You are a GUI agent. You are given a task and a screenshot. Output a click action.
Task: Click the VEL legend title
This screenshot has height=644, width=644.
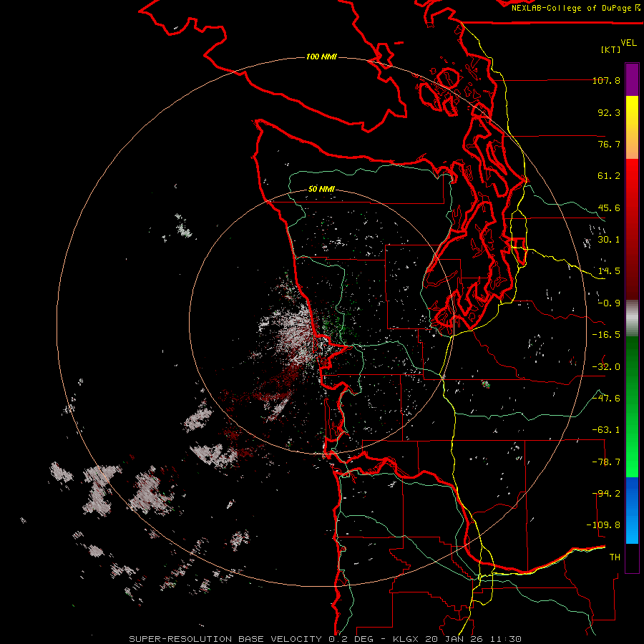pos(628,43)
